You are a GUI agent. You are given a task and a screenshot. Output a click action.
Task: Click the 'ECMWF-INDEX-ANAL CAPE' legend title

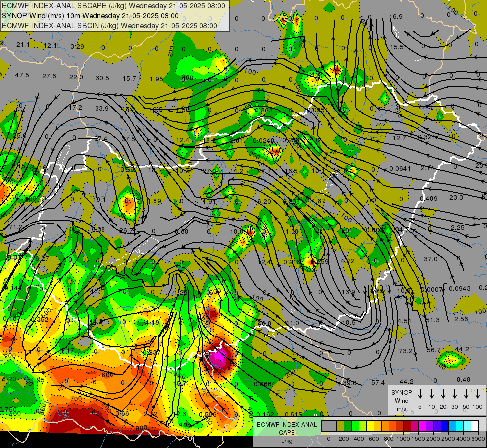(287, 428)
